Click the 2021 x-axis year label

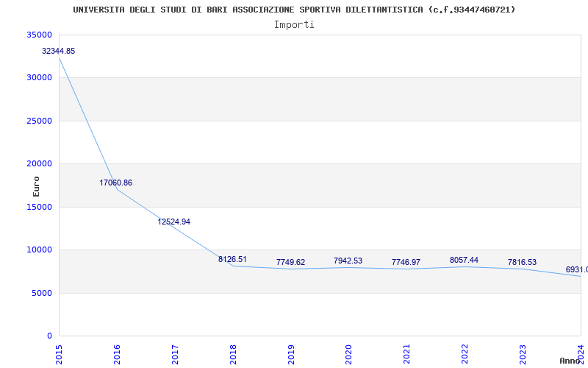[x=407, y=355]
